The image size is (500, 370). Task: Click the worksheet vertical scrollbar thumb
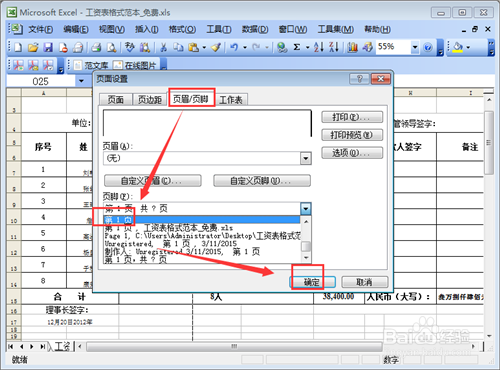click(489, 143)
